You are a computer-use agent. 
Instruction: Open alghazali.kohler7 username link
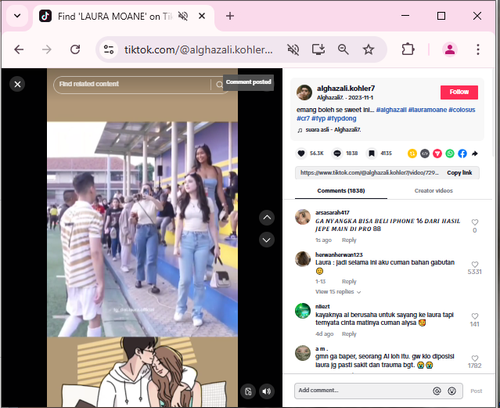pos(346,88)
